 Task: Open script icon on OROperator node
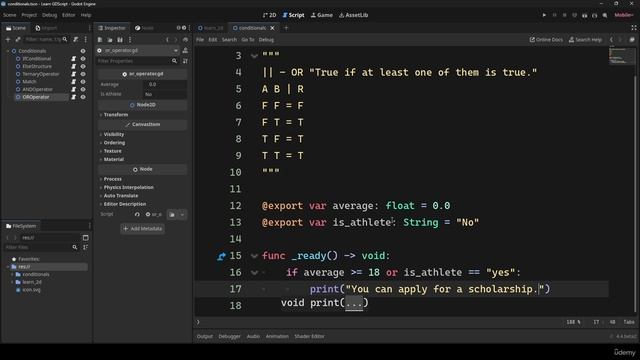point(73,97)
